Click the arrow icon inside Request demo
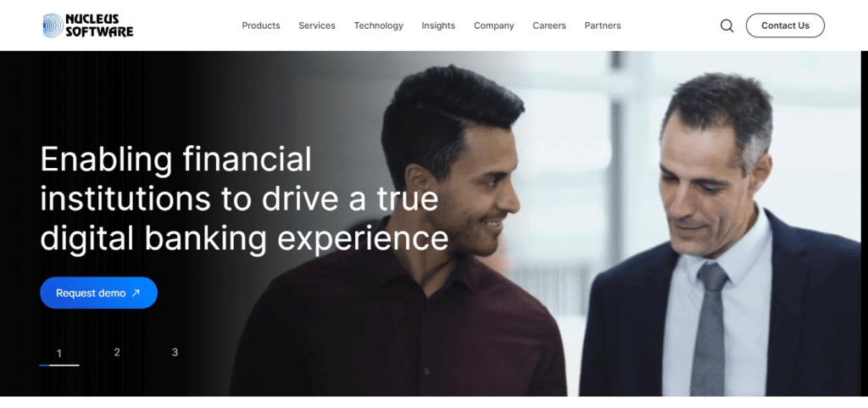This screenshot has width=868, height=408. (136, 293)
